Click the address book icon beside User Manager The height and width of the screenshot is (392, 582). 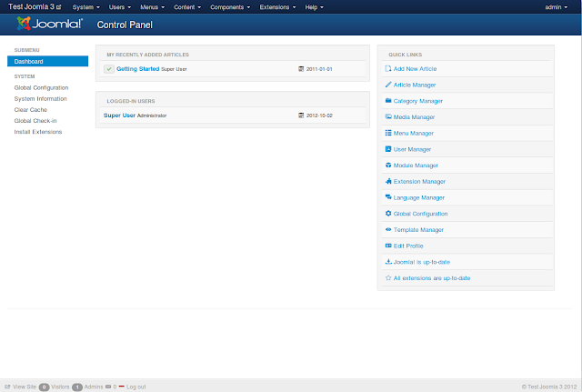388,149
